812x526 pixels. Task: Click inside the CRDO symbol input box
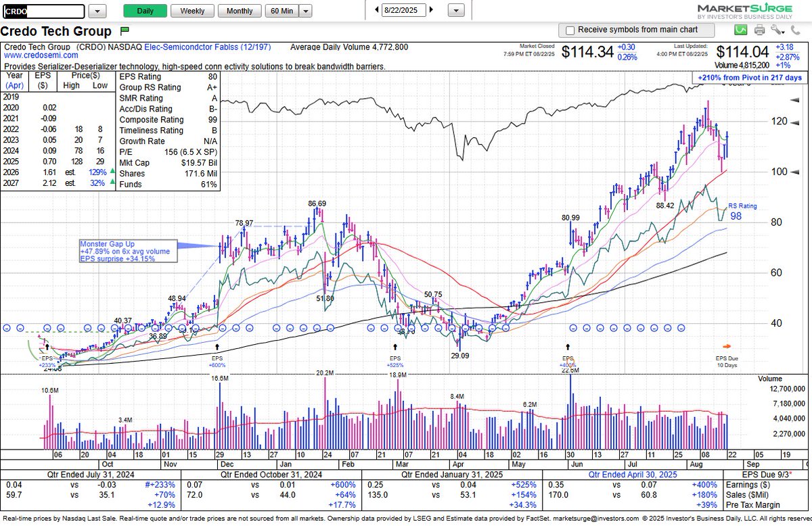(44, 11)
